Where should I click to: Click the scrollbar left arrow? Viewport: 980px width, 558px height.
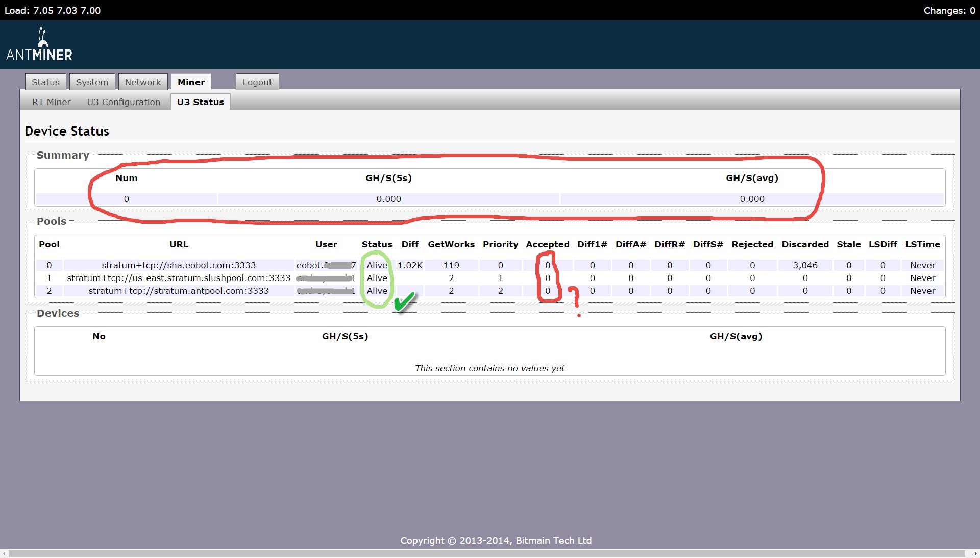pos(4,553)
